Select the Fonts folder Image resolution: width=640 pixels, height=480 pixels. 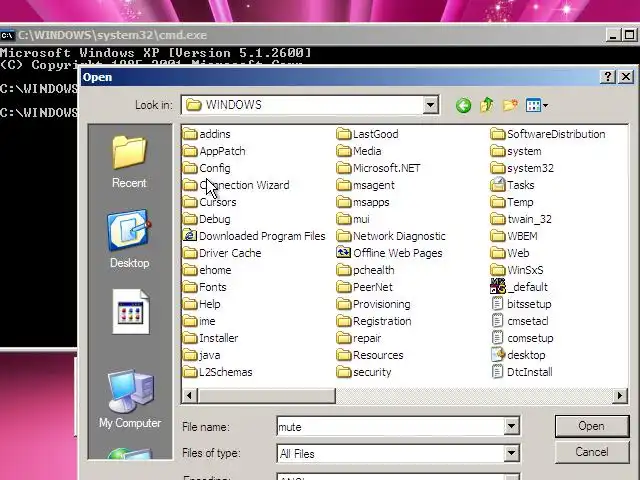[204, 287]
